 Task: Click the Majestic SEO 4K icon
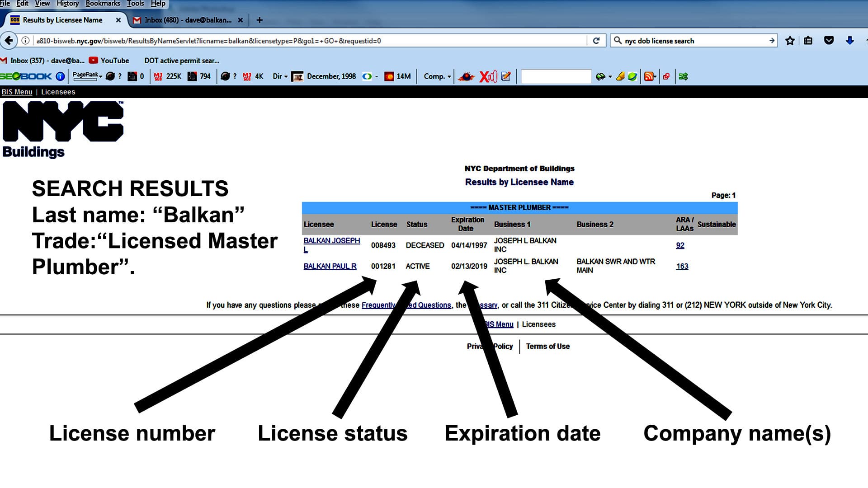(x=247, y=76)
